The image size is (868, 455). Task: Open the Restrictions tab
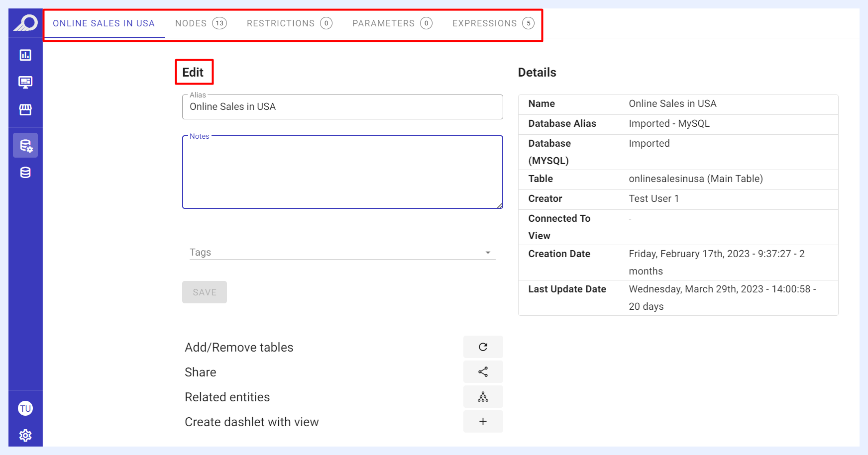pyautogui.click(x=289, y=23)
